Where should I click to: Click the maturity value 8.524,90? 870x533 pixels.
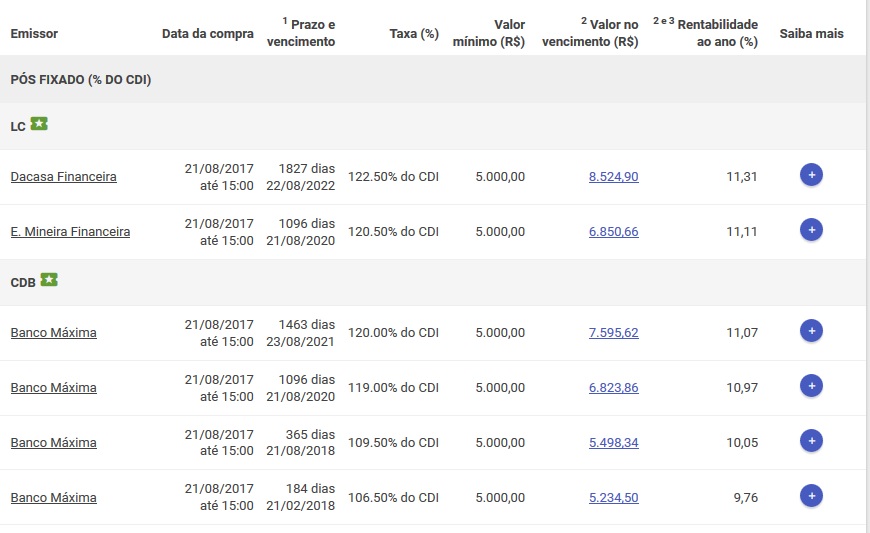tap(613, 177)
